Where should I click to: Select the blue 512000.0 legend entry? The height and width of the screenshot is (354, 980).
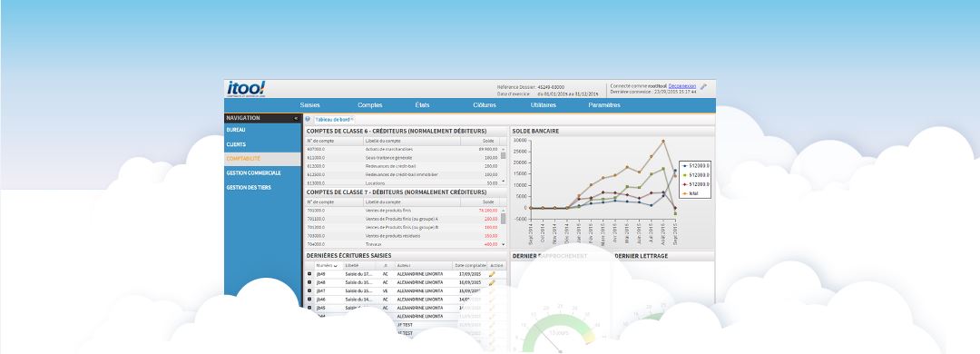pyautogui.click(x=695, y=166)
